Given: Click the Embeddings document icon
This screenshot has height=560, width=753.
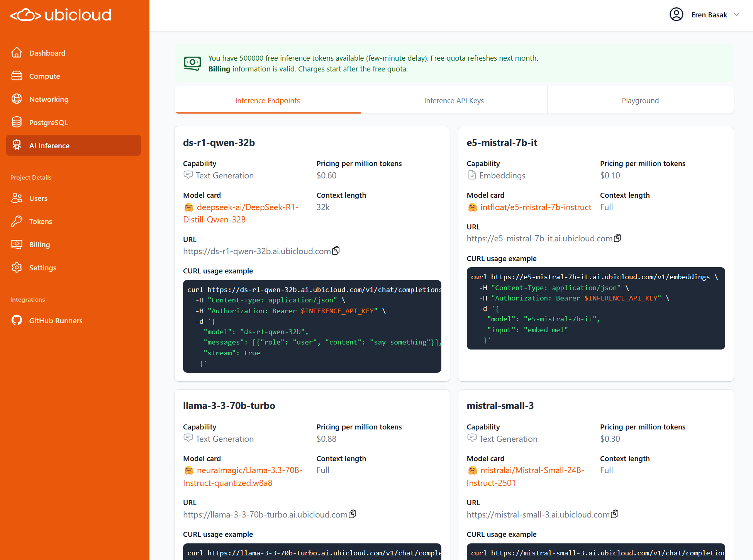Looking at the screenshot, I should (472, 175).
